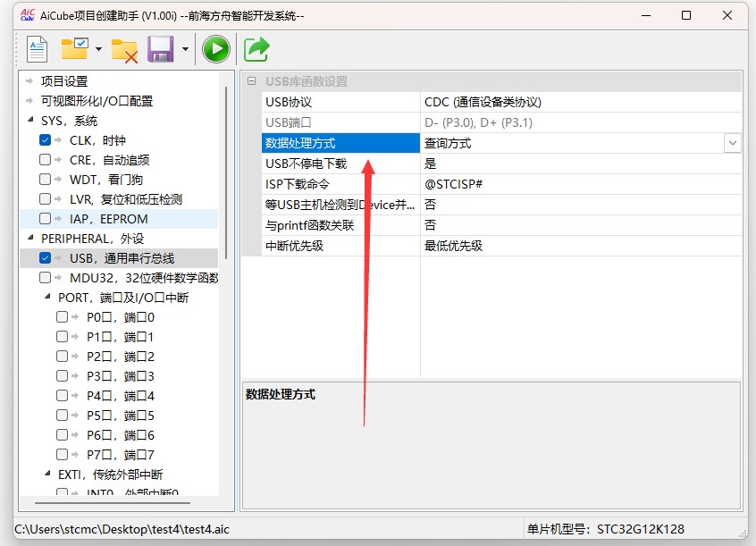Enable WDT 看门狗 checkbox
The width and height of the screenshot is (756, 546).
click(45, 180)
